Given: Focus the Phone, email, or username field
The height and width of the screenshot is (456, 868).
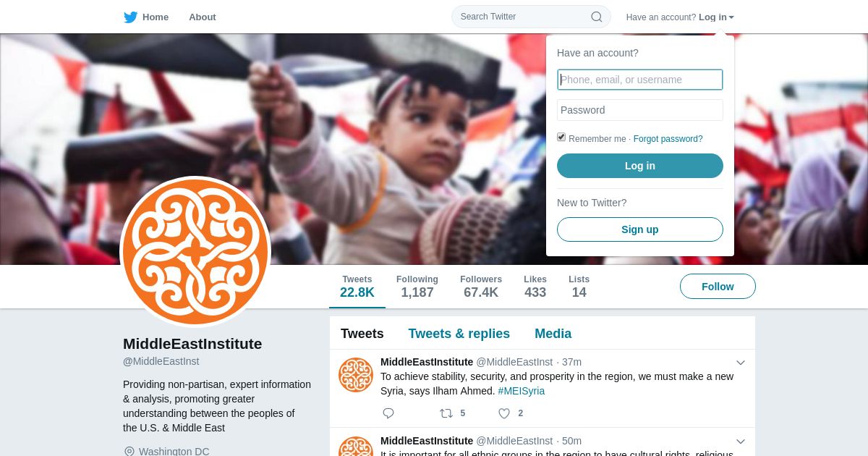Looking at the screenshot, I should point(640,80).
